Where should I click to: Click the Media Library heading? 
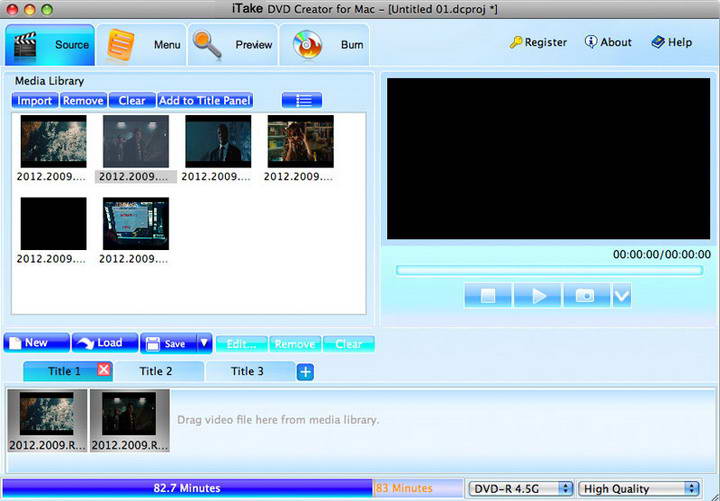pyautogui.click(x=49, y=81)
